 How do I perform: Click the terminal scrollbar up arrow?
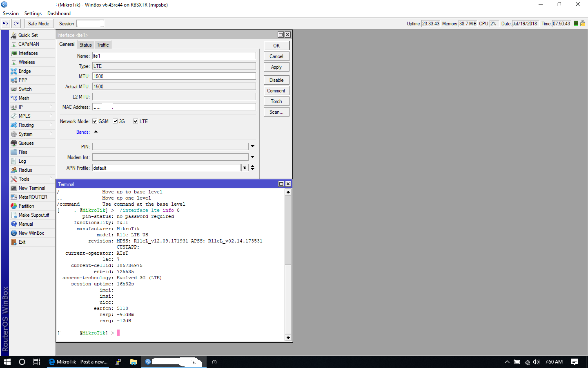[x=288, y=192]
